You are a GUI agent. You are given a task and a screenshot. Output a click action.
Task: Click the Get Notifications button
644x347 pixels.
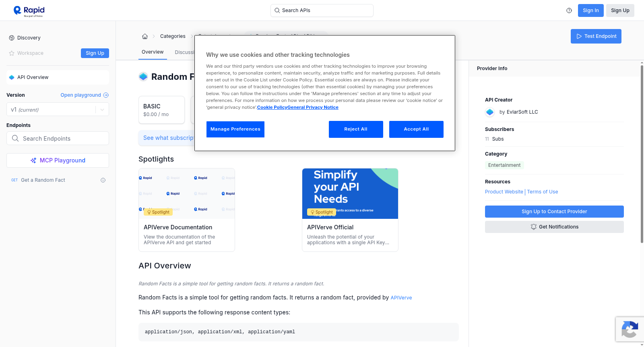point(554,227)
